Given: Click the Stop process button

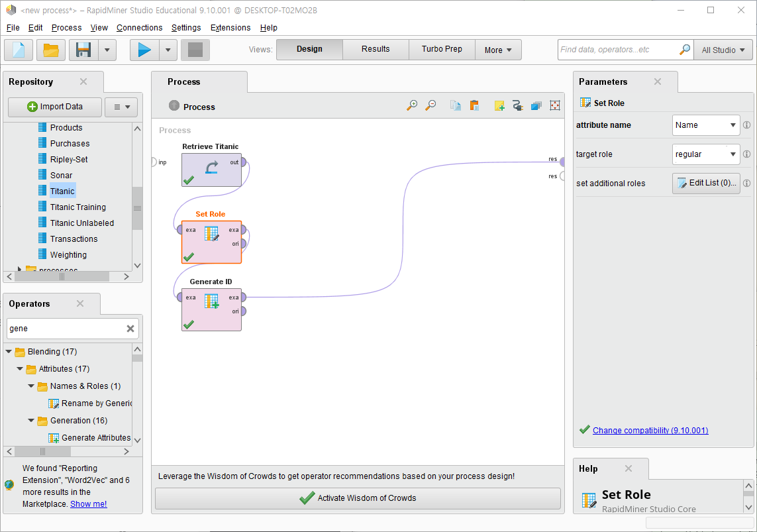Looking at the screenshot, I should 195,50.
